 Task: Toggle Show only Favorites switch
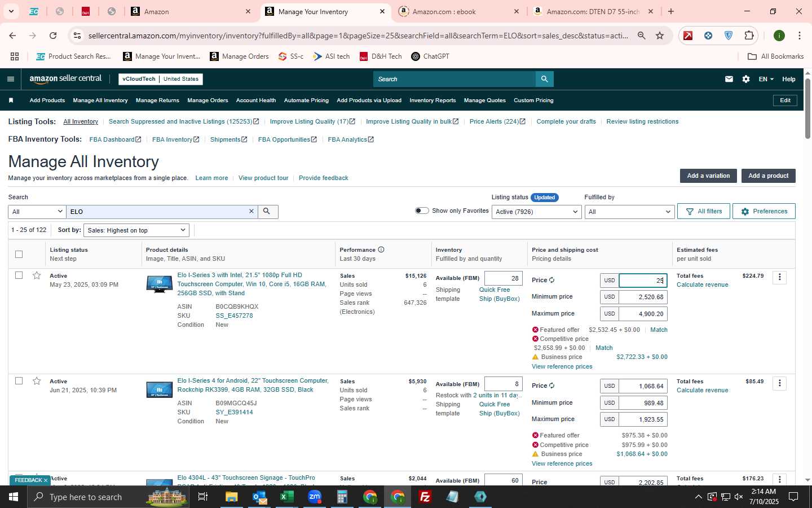click(422, 211)
